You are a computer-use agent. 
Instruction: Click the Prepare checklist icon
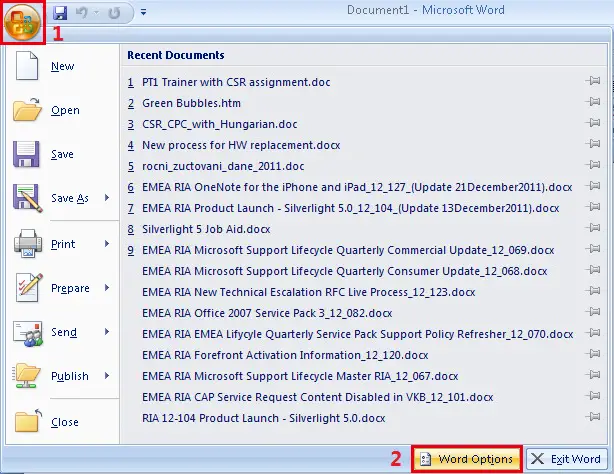[29, 288]
